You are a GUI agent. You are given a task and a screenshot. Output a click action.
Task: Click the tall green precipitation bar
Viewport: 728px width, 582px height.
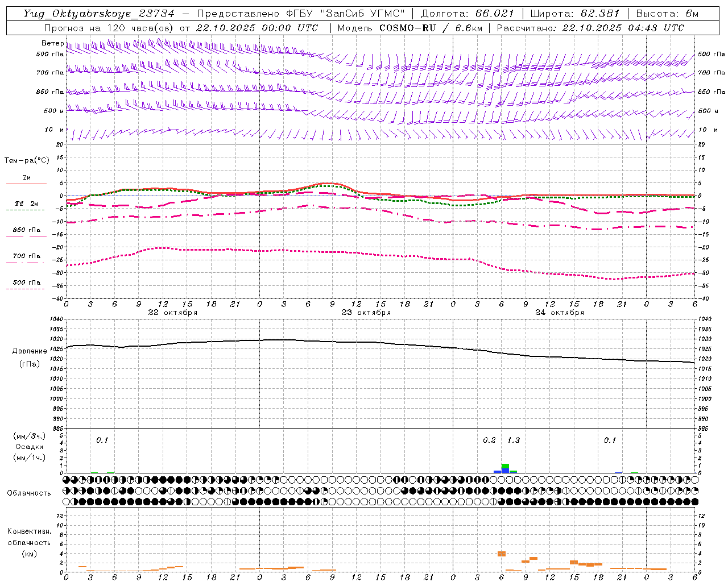(x=505, y=466)
